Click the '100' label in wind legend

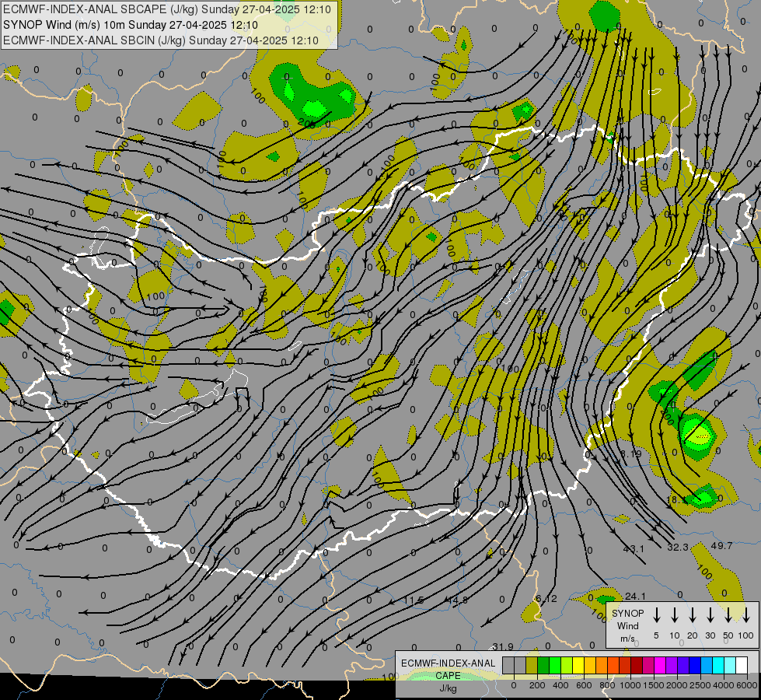(746, 635)
